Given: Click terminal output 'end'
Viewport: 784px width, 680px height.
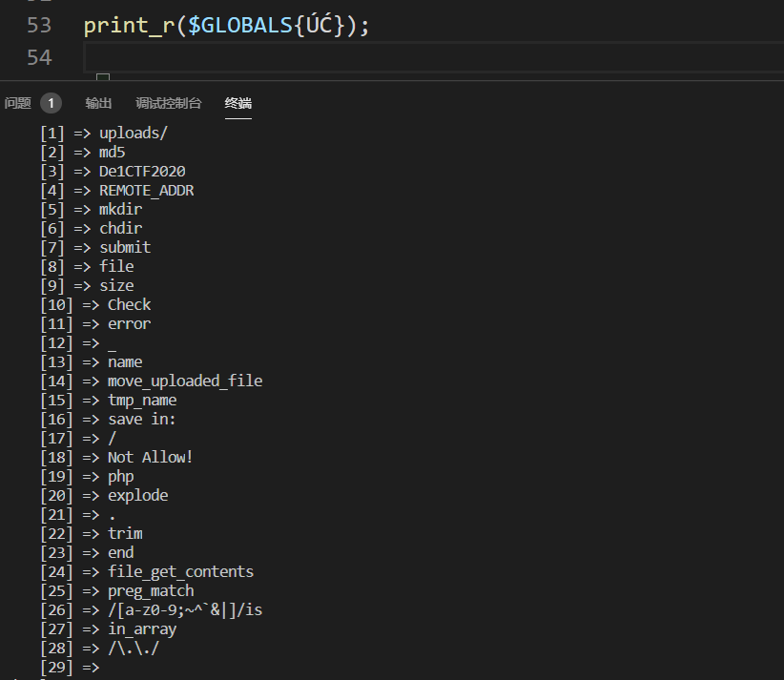Looking at the screenshot, I should pyautogui.click(x=120, y=552).
